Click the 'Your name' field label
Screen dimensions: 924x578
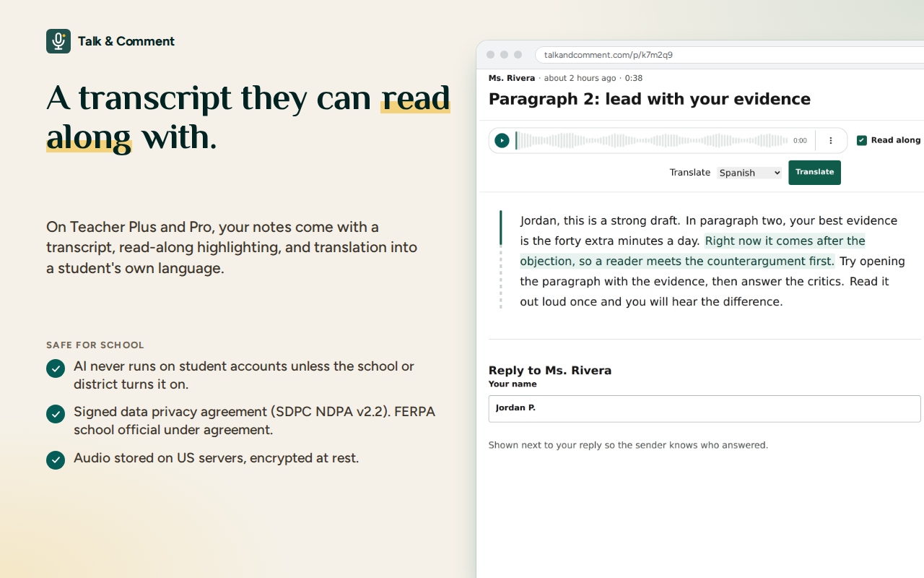[x=513, y=384]
